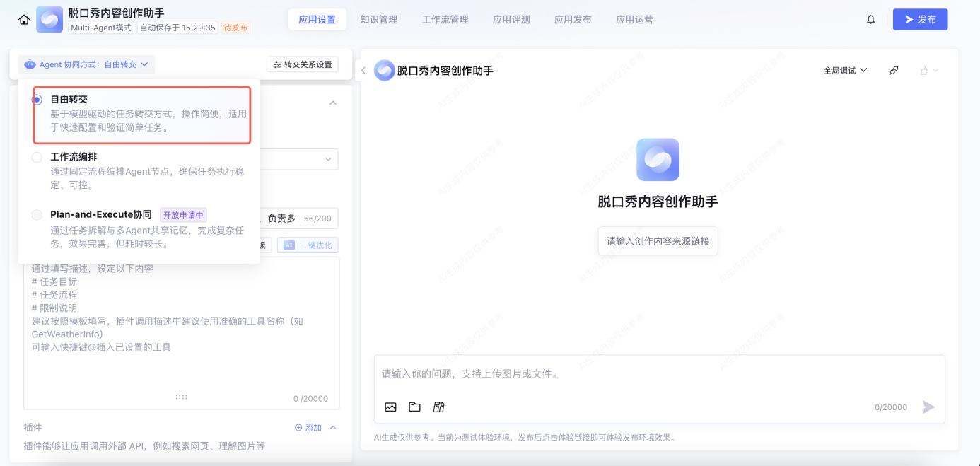980x466 pixels.
Task: Open 转交关系设置 button
Action: (x=302, y=64)
